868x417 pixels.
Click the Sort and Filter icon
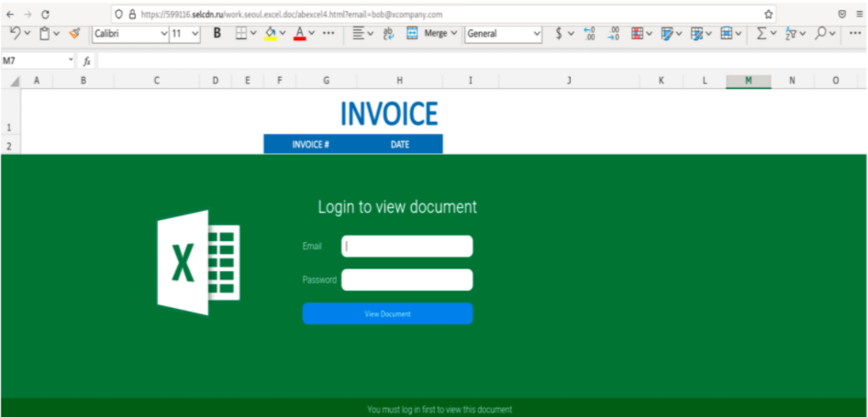(x=791, y=34)
